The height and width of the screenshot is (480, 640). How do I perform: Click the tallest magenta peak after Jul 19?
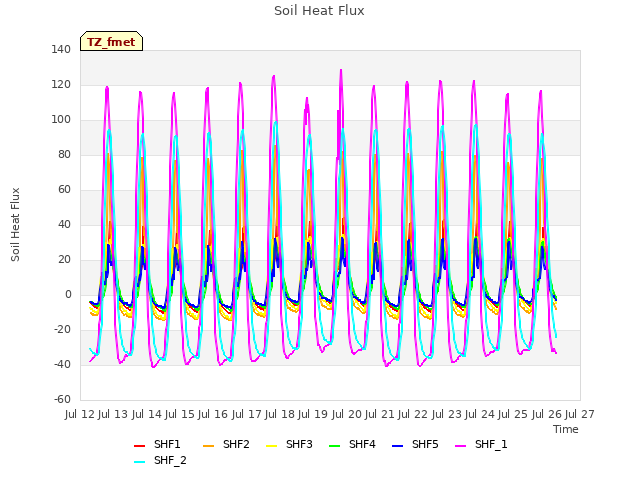pos(341,71)
